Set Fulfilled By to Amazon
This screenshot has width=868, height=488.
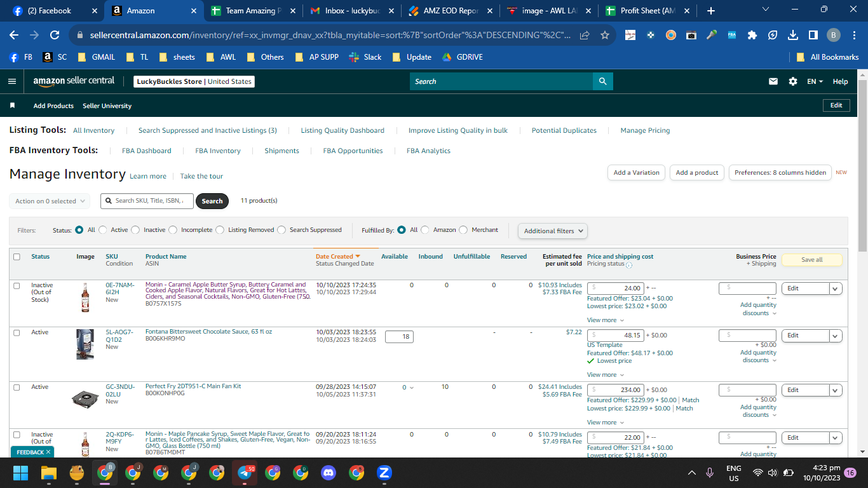click(x=425, y=230)
